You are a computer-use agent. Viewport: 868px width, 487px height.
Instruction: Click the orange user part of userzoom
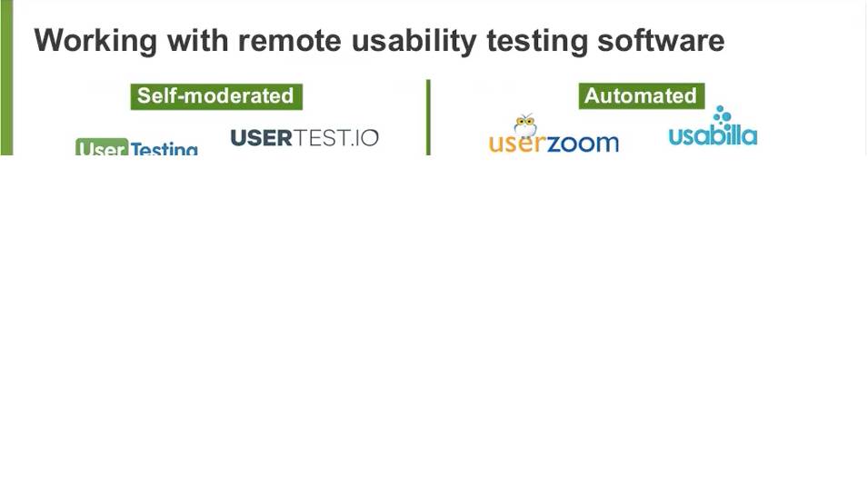coord(517,144)
